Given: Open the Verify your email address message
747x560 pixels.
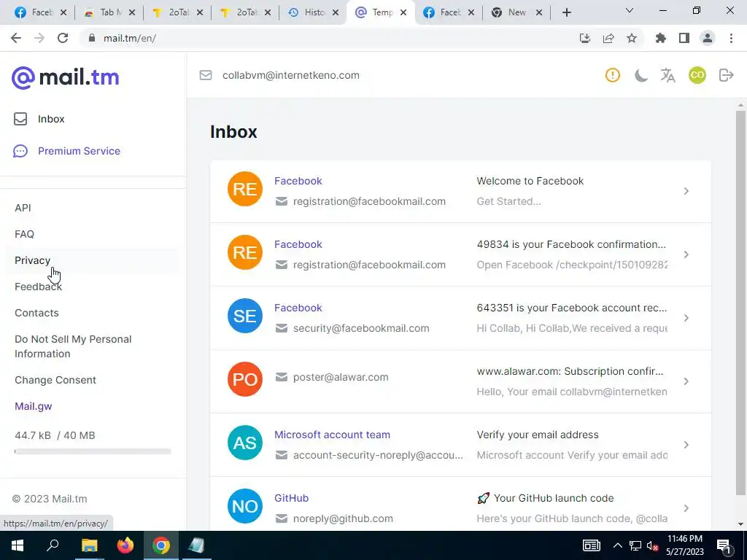Looking at the screenshot, I should tap(460, 444).
